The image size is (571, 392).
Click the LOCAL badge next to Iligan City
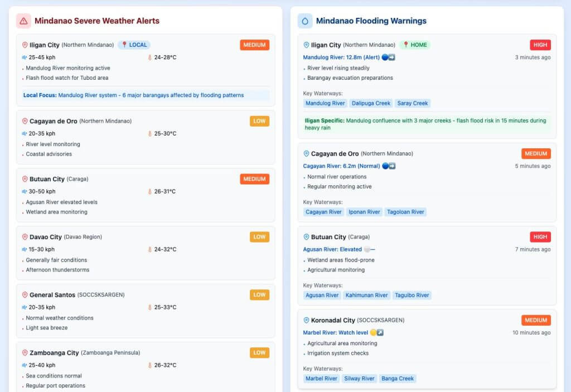(x=134, y=45)
